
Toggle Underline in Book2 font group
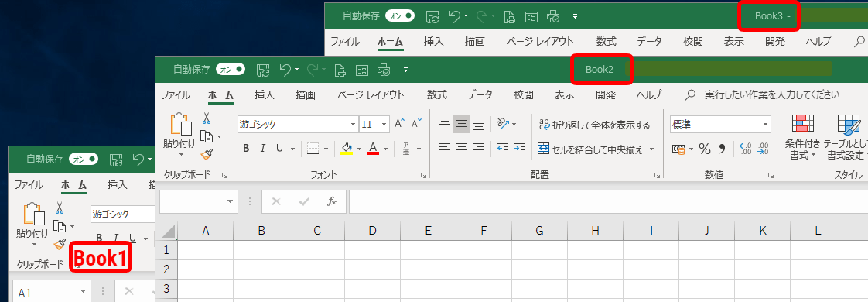pos(279,149)
